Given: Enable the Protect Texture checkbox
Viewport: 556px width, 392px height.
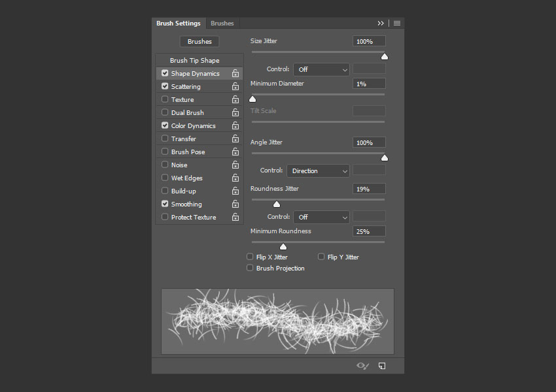Looking at the screenshot, I should click(x=165, y=217).
